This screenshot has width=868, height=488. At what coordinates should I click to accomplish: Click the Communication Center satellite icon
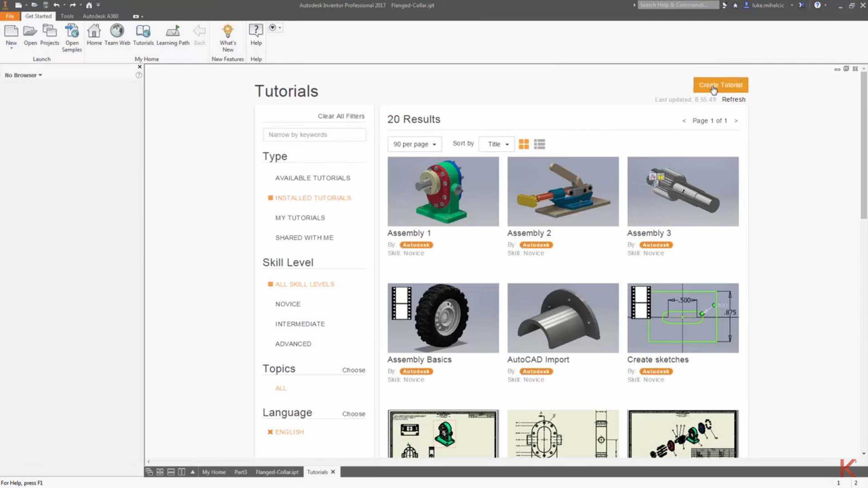725,5
